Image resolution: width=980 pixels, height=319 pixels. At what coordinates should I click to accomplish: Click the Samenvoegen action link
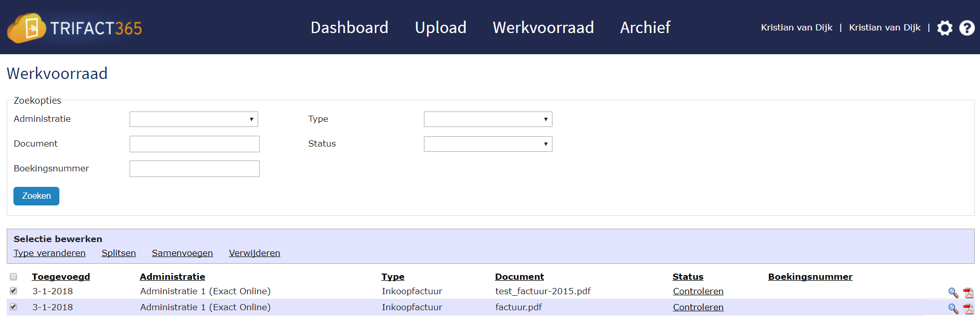click(182, 253)
